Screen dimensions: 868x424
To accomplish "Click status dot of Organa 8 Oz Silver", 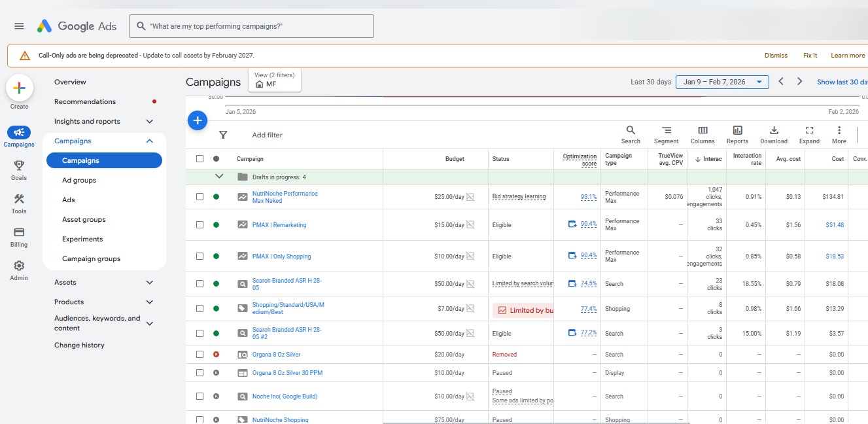I will tap(217, 355).
